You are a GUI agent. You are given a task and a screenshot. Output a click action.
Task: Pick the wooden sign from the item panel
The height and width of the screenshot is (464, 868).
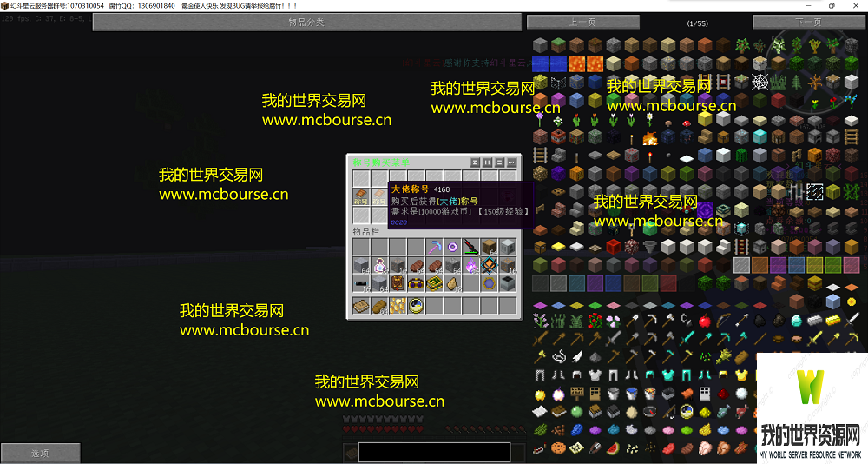pos(577,394)
